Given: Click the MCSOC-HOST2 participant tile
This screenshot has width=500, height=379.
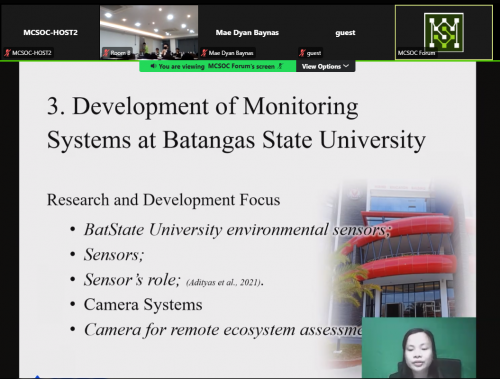Looking at the screenshot, I should (50, 32).
